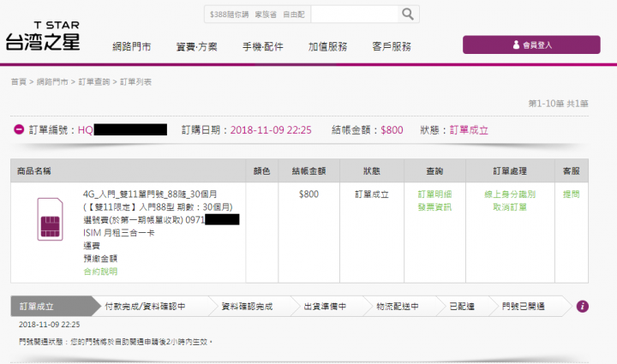617x364 pixels.
Task: Open the 加值服務 menu
Action: [327, 47]
